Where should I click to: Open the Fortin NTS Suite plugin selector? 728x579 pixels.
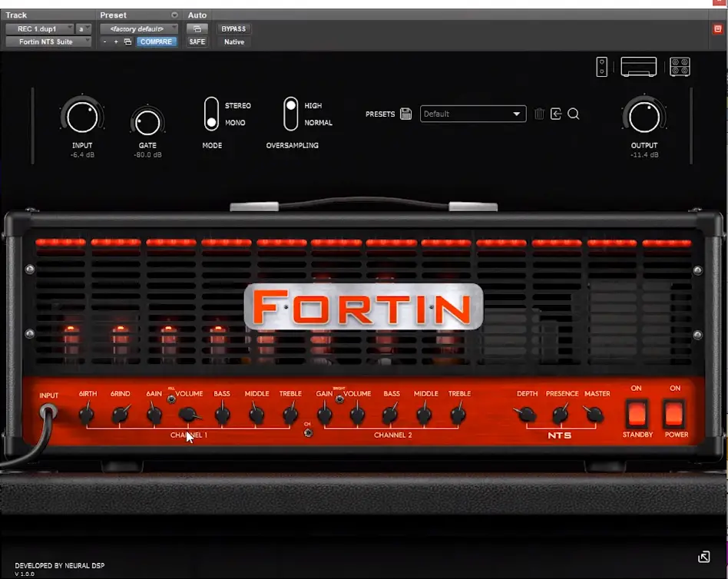(48, 41)
